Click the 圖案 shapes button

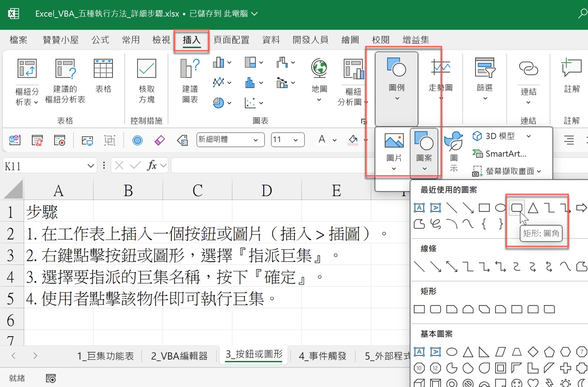point(424,152)
